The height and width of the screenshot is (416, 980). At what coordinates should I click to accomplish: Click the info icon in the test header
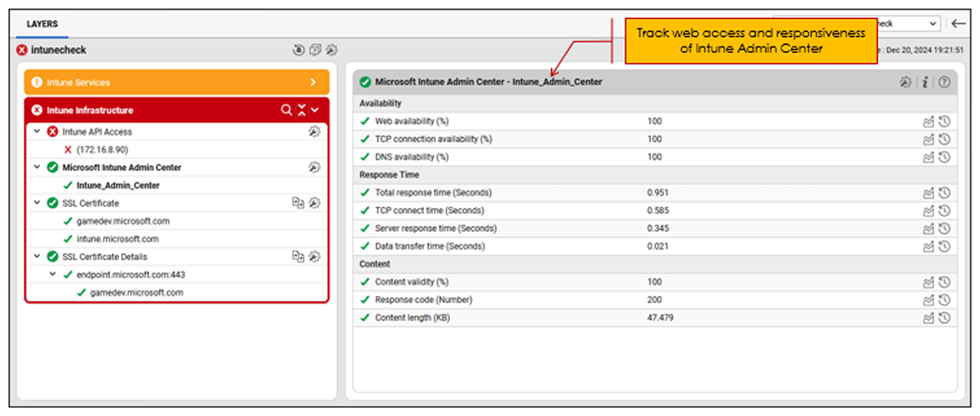(925, 82)
